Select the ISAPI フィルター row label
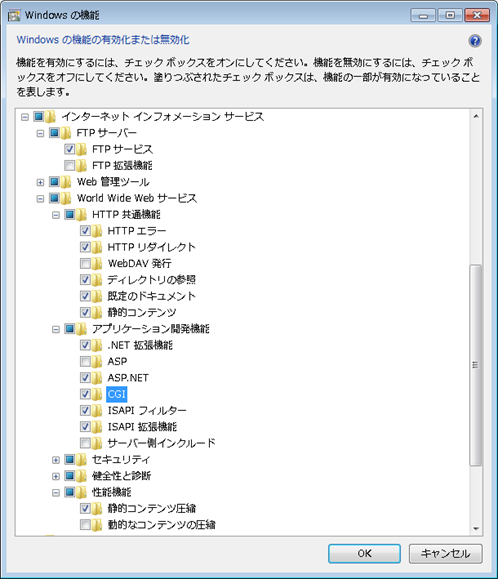The image size is (498, 579). pyautogui.click(x=147, y=410)
